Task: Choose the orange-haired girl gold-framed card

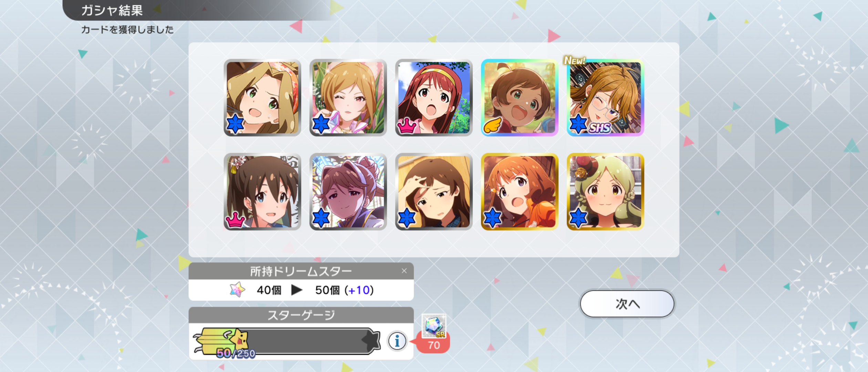Action: pyautogui.click(x=519, y=192)
